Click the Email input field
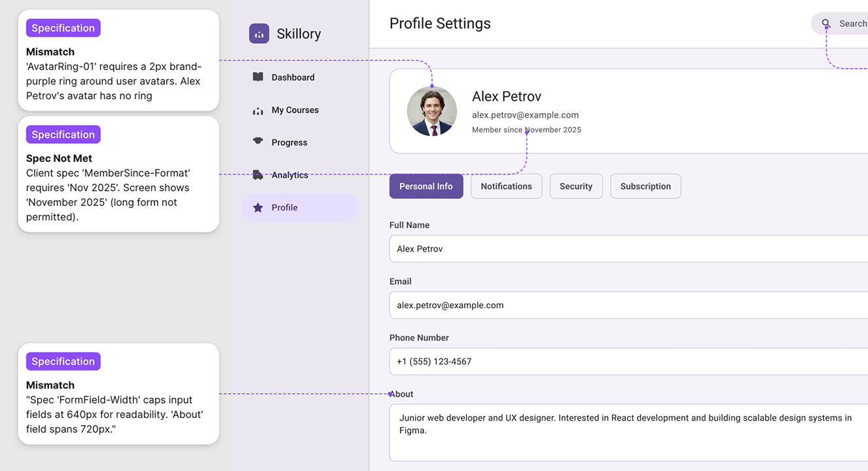Screen dimensions: 868x471 tap(628, 305)
